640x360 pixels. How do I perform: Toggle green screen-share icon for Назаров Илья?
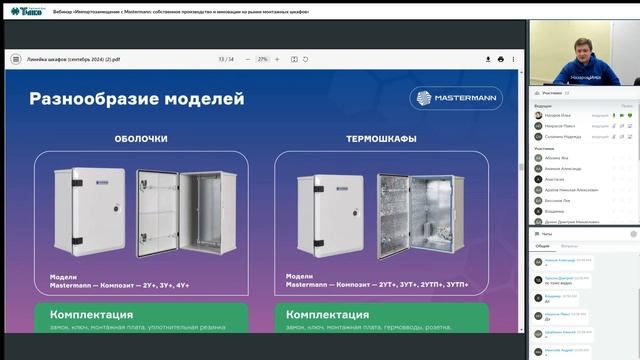pyautogui.click(x=630, y=116)
